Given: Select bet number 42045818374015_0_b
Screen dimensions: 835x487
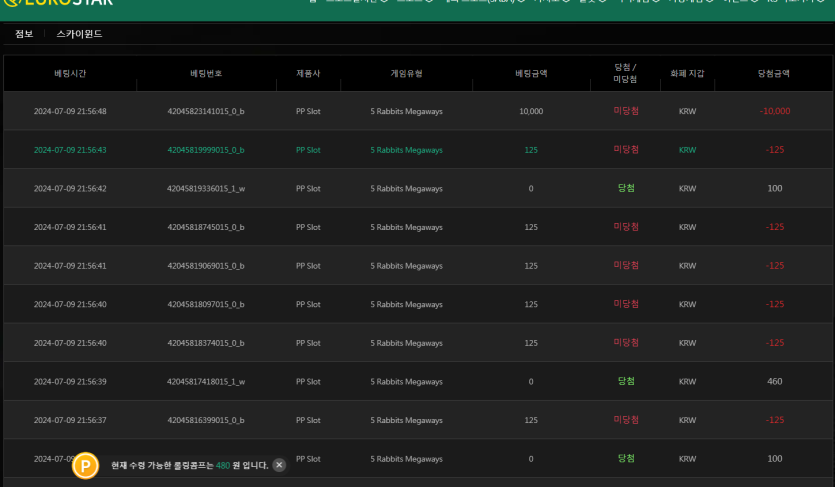Looking at the screenshot, I should coord(206,343).
